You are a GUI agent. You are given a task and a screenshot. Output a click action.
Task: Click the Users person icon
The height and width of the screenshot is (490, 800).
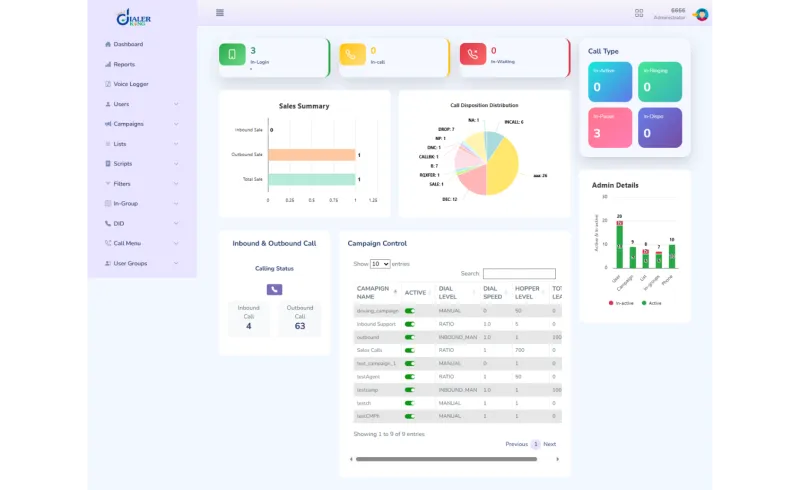click(108, 104)
